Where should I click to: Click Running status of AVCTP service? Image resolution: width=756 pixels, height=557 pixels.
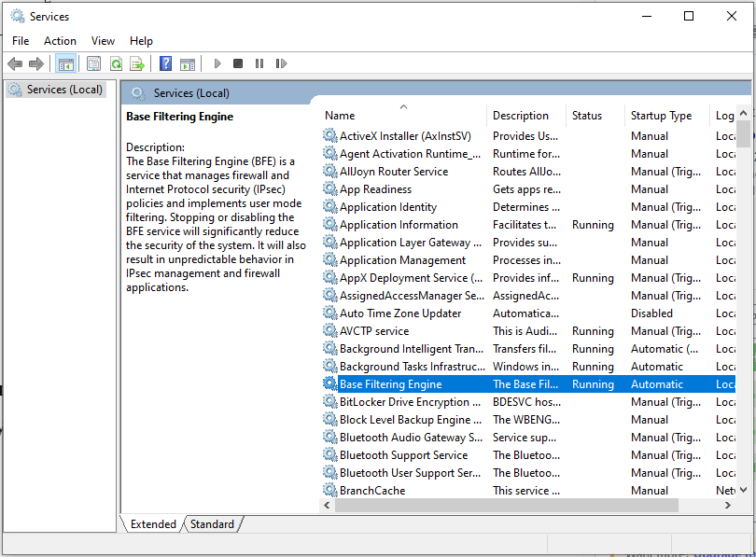click(x=593, y=331)
